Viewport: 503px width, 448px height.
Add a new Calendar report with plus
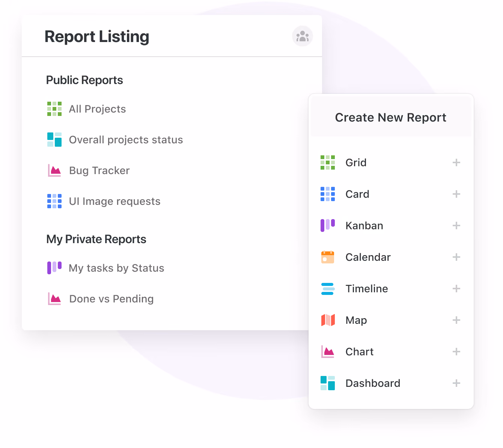[x=456, y=257]
